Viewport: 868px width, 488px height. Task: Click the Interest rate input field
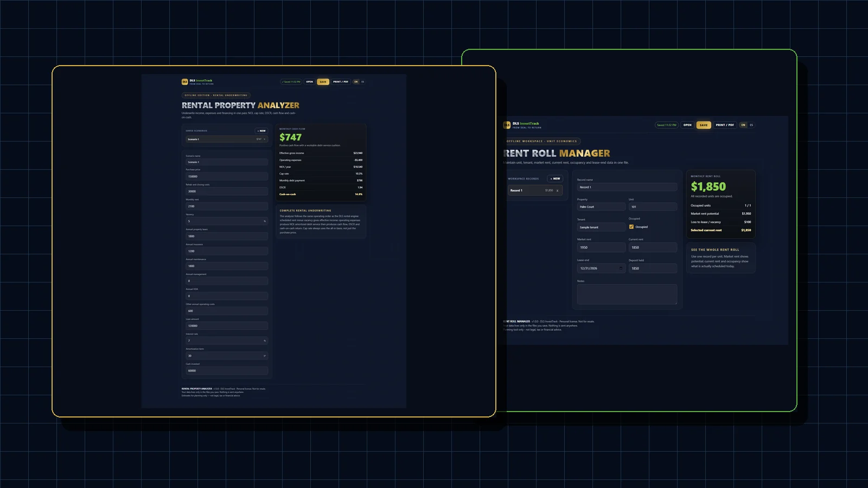pos(227,341)
